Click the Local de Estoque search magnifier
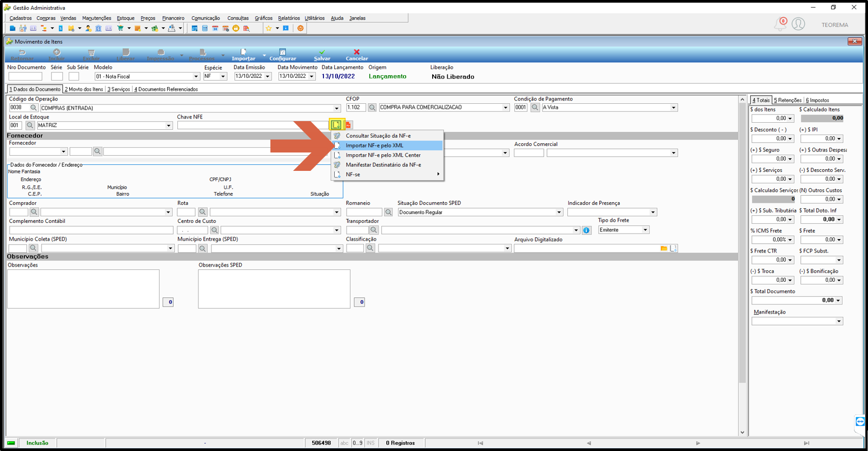 [30, 125]
